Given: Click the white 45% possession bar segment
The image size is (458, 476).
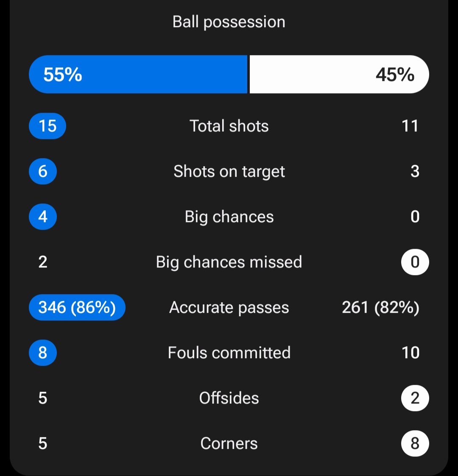Looking at the screenshot, I should point(339,74).
